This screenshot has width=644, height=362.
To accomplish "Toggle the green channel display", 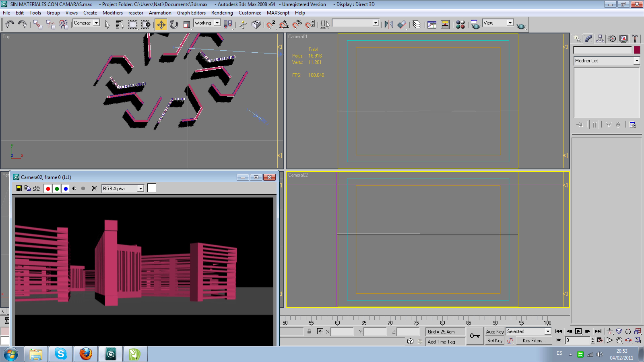I will click(x=57, y=189).
